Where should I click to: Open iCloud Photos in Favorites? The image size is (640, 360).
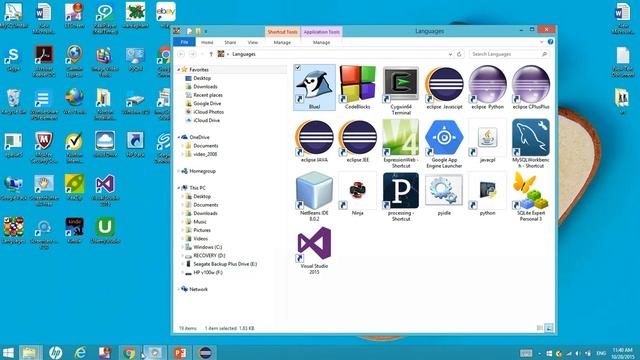(x=208, y=112)
